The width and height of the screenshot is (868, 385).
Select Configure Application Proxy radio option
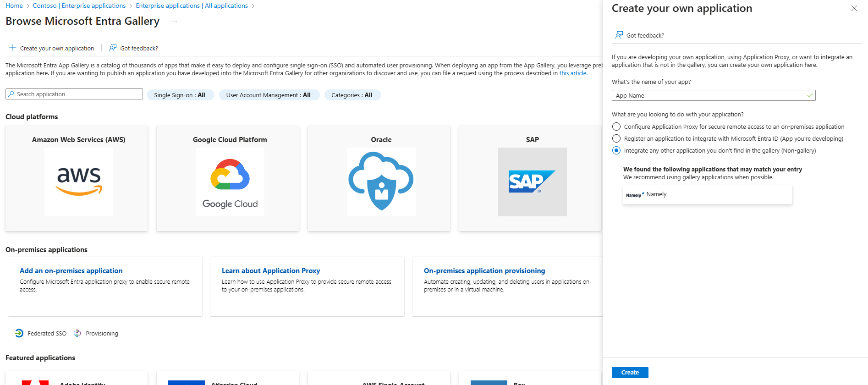pos(616,126)
